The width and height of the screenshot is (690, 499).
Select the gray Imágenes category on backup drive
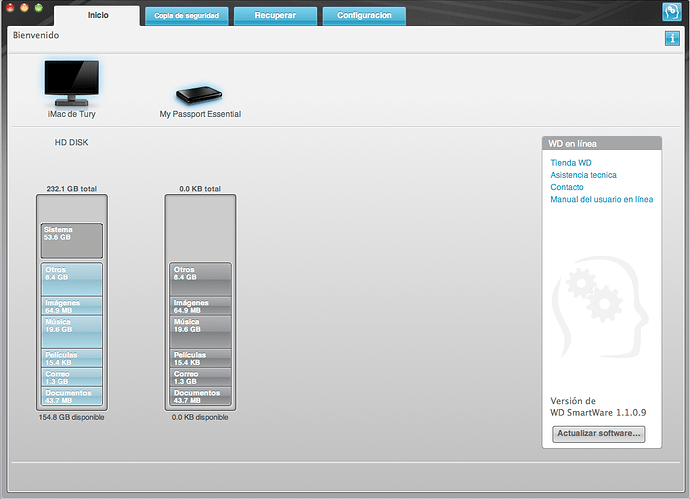(200, 306)
